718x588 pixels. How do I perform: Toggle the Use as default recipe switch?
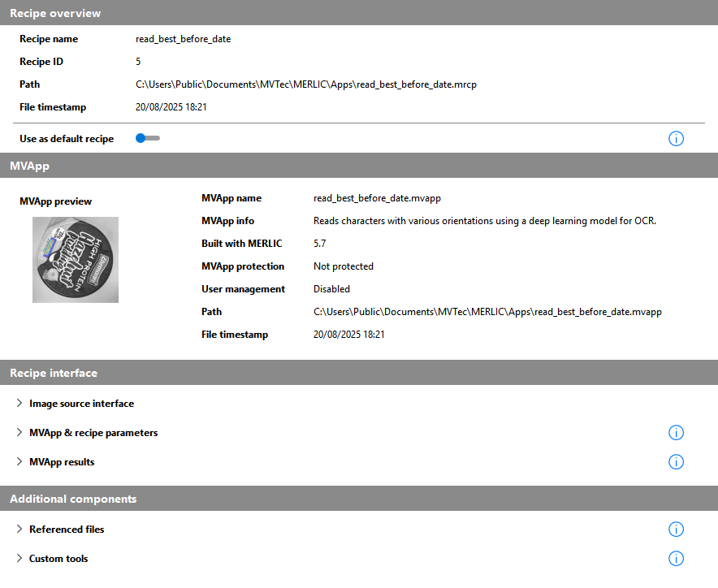(x=148, y=139)
